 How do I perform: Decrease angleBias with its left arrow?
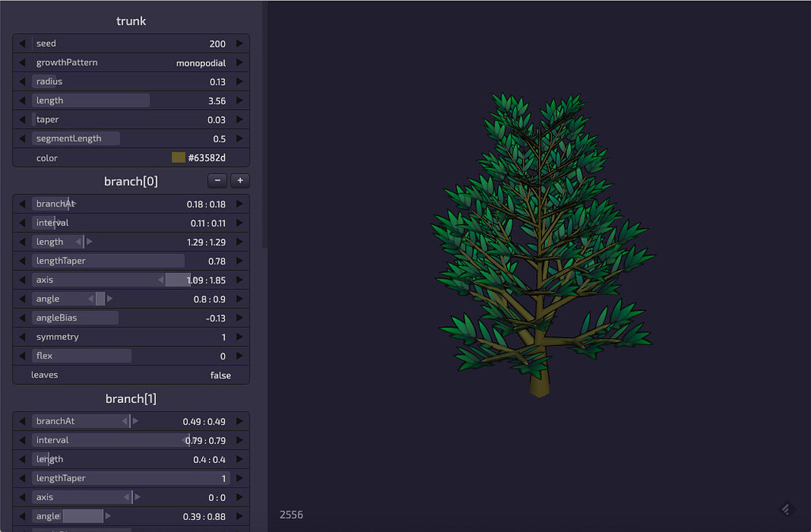pyautogui.click(x=21, y=317)
